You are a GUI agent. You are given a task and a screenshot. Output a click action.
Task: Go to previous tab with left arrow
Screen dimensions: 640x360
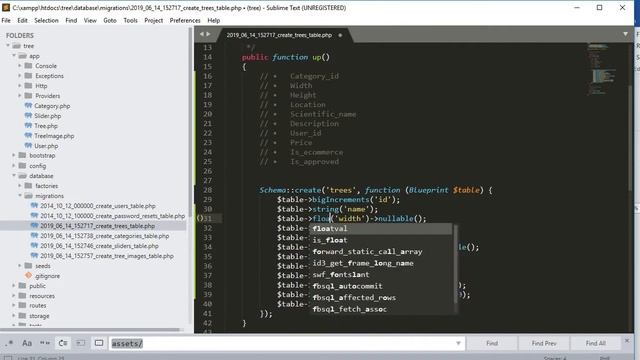click(x=201, y=34)
